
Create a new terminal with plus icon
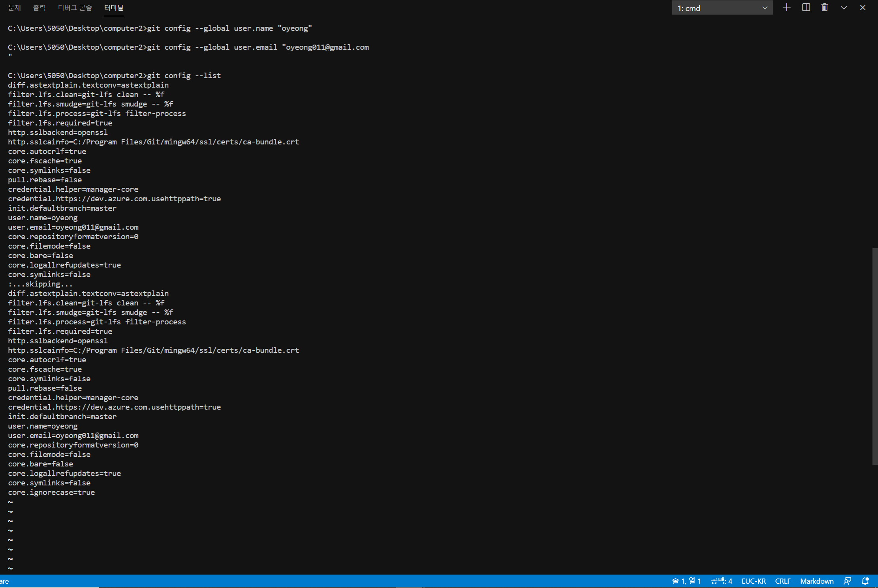point(786,7)
